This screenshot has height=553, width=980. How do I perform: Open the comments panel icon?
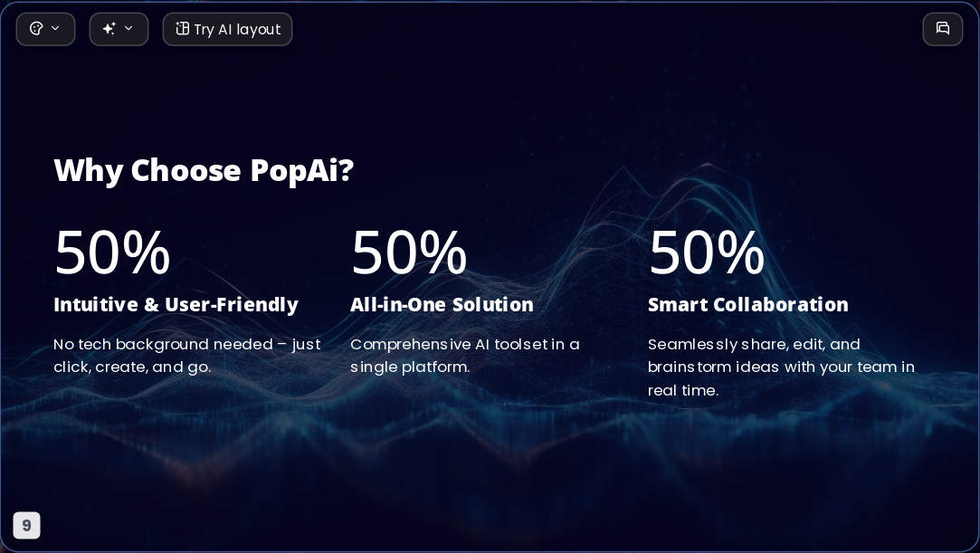tap(943, 29)
